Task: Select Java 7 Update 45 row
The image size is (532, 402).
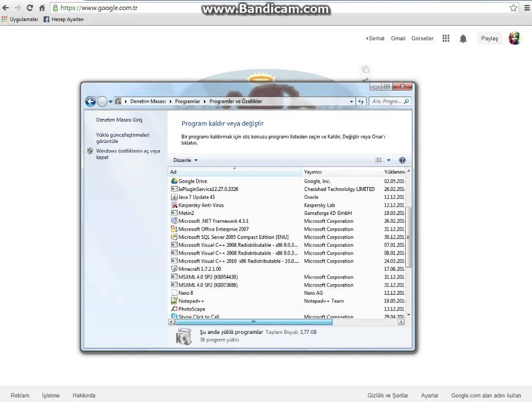Action: click(288, 197)
